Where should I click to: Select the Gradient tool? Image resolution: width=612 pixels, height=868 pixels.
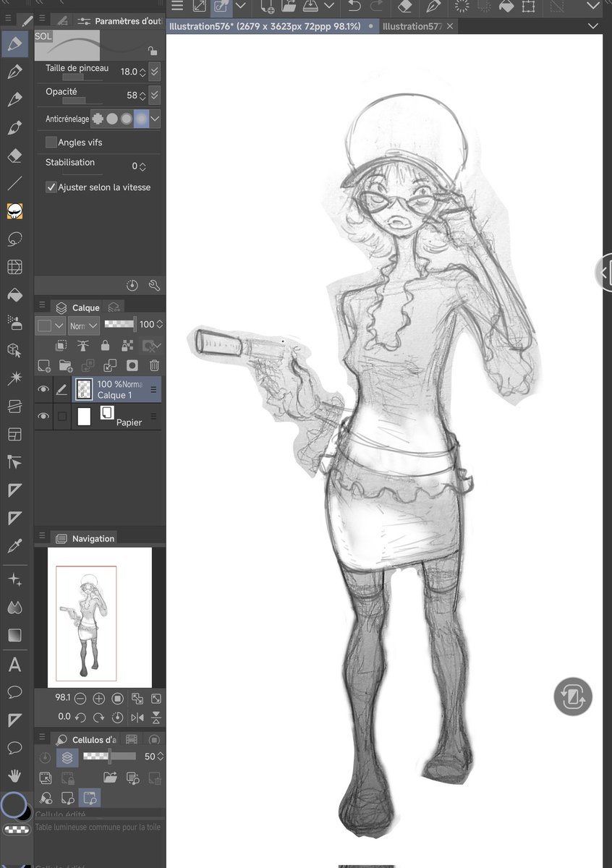tap(14, 636)
